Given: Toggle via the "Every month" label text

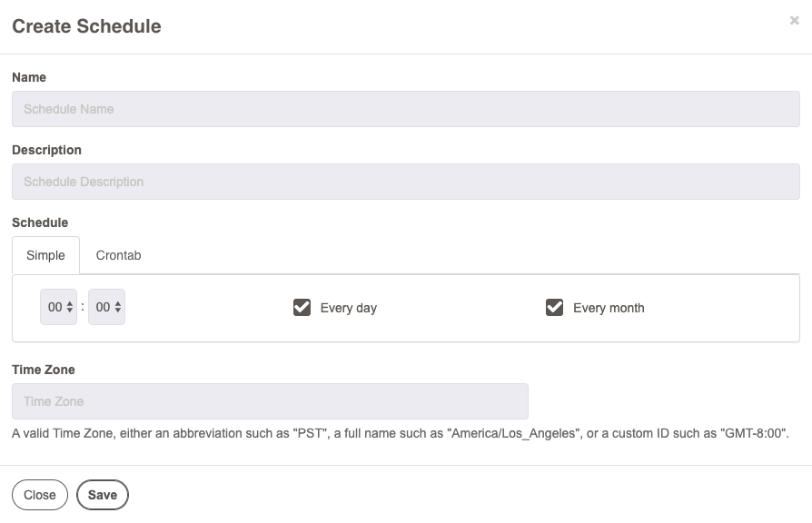Looking at the screenshot, I should (609, 308).
